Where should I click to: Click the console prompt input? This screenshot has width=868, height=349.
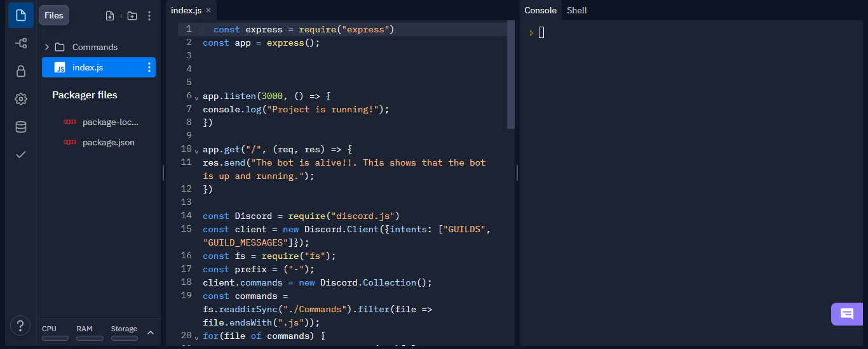(541, 32)
